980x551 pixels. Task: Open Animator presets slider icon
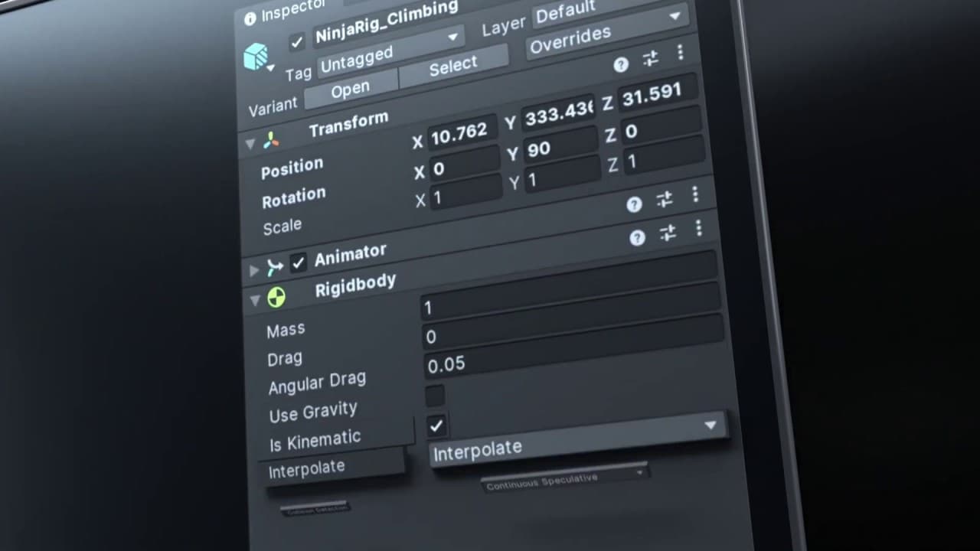664,200
